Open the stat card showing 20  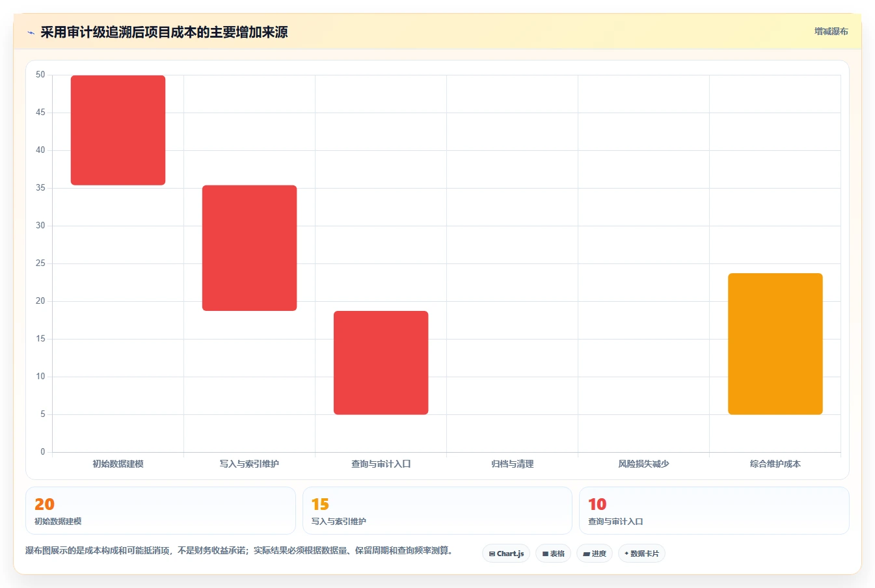160,511
